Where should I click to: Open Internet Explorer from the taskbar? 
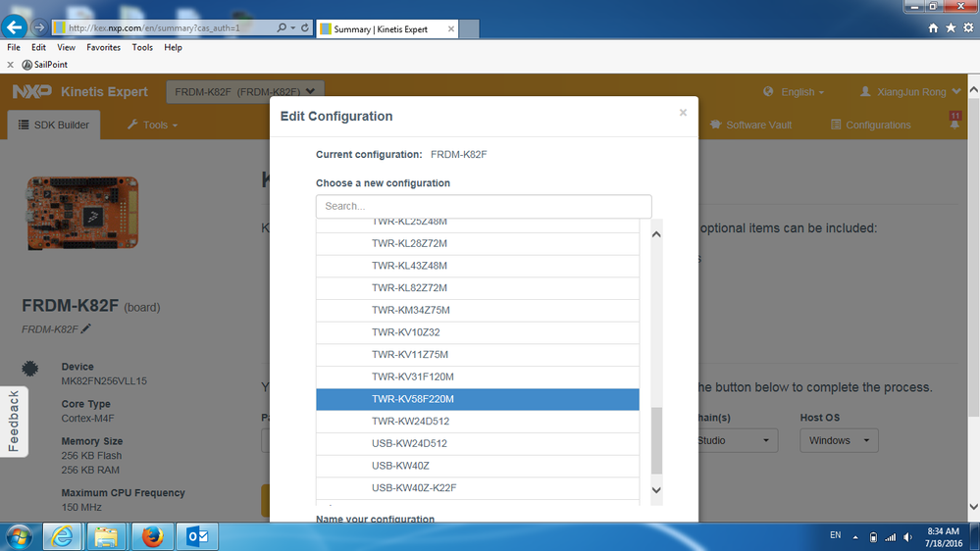61,536
